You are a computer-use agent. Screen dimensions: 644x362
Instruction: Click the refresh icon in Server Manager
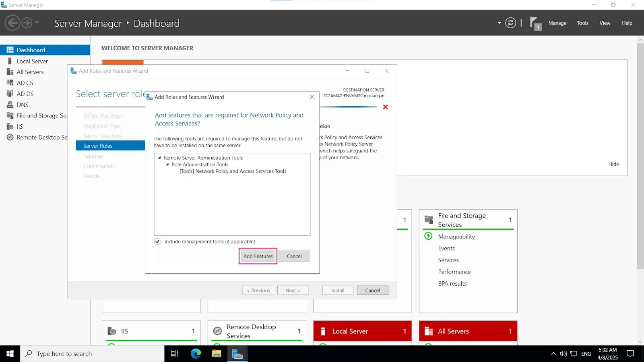click(x=510, y=23)
